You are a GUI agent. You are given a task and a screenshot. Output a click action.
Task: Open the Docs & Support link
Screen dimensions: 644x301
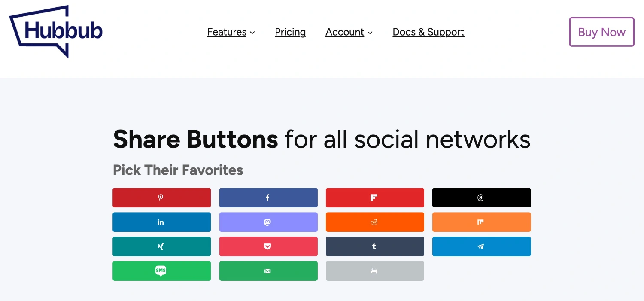428,32
